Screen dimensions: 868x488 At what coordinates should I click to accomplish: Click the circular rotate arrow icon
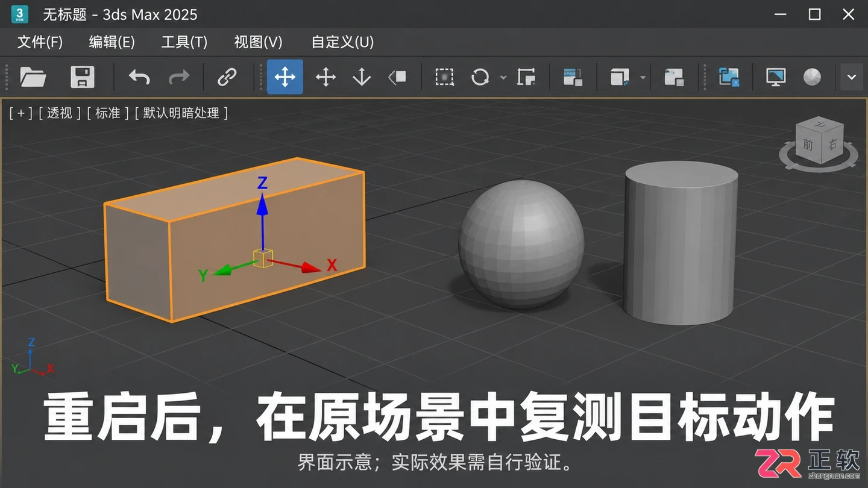pos(480,77)
